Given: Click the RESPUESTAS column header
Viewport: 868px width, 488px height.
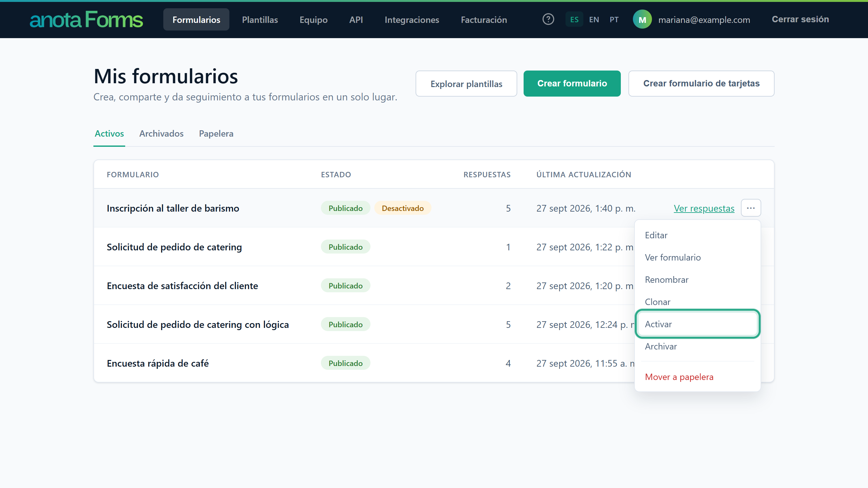Looking at the screenshot, I should coord(486,174).
